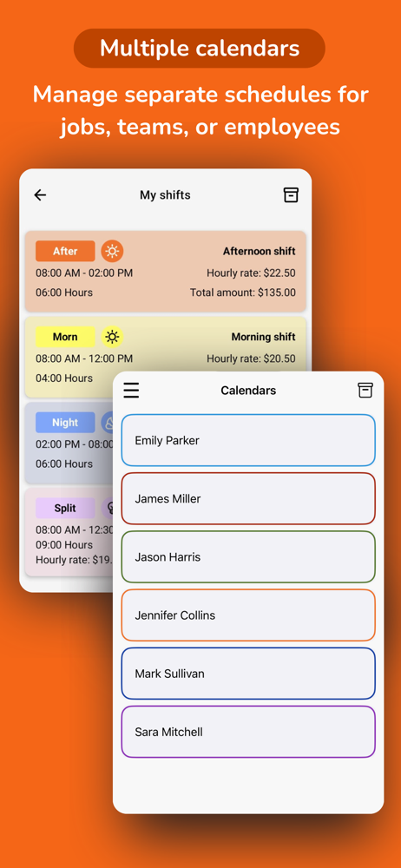This screenshot has height=868, width=401.
Task: Open James Miller calendar
Action: coord(248,498)
